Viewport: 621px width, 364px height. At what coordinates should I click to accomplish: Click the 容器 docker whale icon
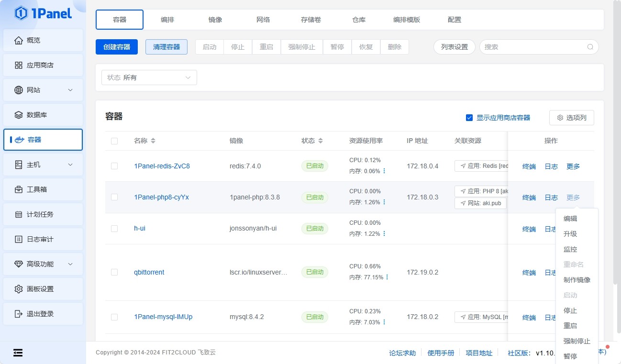20,140
